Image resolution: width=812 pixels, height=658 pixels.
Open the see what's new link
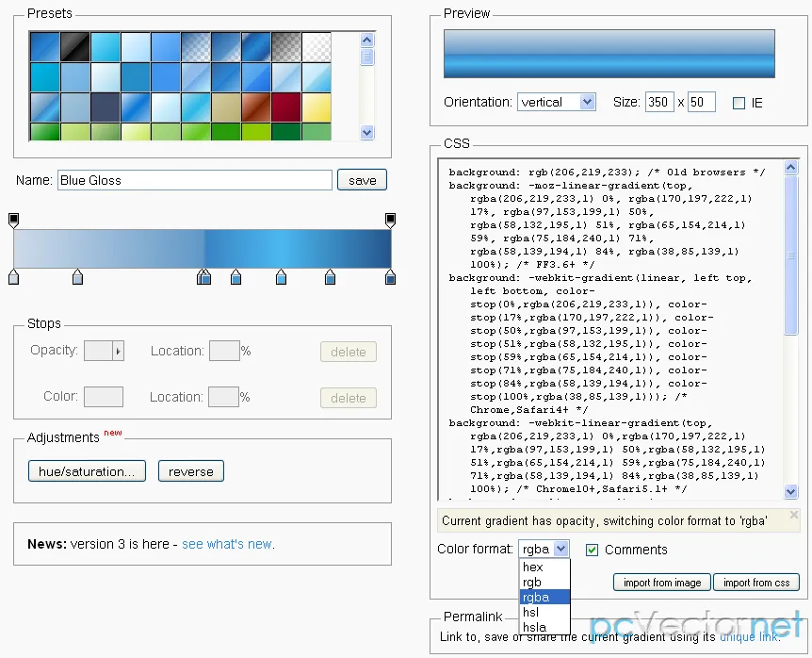227,544
